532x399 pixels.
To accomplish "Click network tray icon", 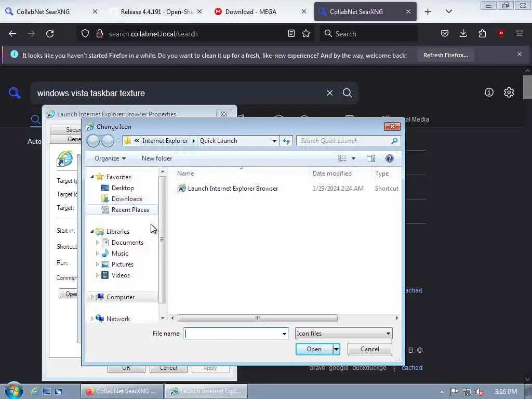I will click(467, 392).
